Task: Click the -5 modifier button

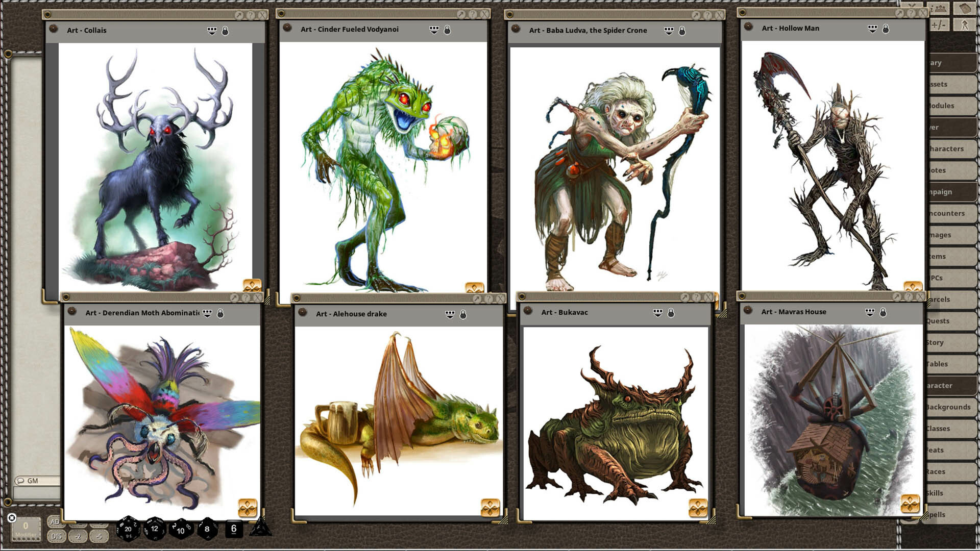Action: point(100,537)
